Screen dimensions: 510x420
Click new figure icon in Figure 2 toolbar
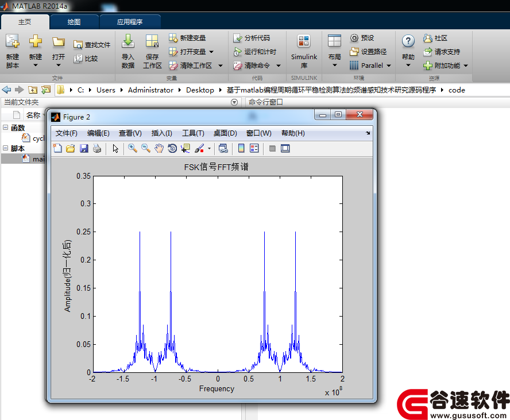57,148
